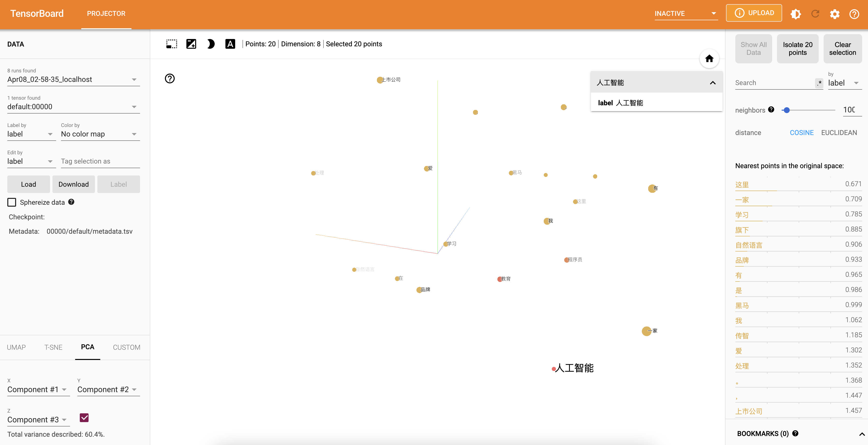Screen dimensions: 868x445
Task: Switch to the T-SNE tab
Action: click(53, 347)
